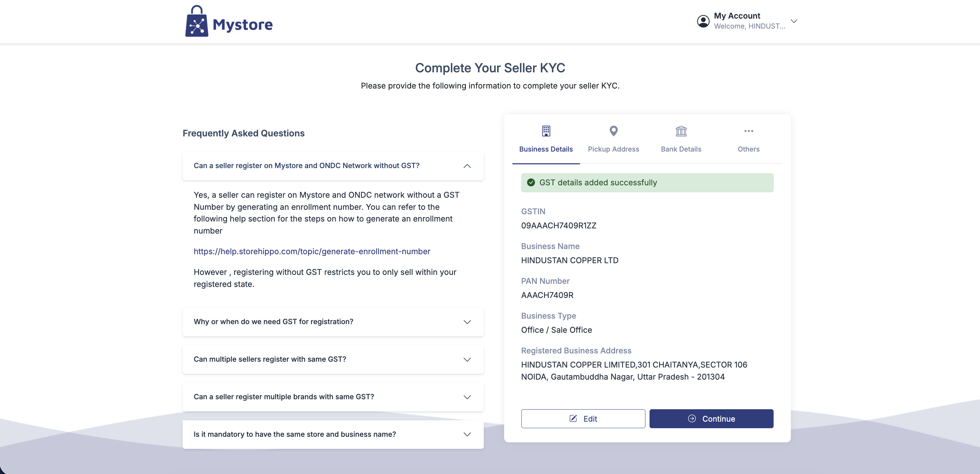Click the pencil icon on Edit button
This screenshot has height=474, width=980.
tap(573, 419)
